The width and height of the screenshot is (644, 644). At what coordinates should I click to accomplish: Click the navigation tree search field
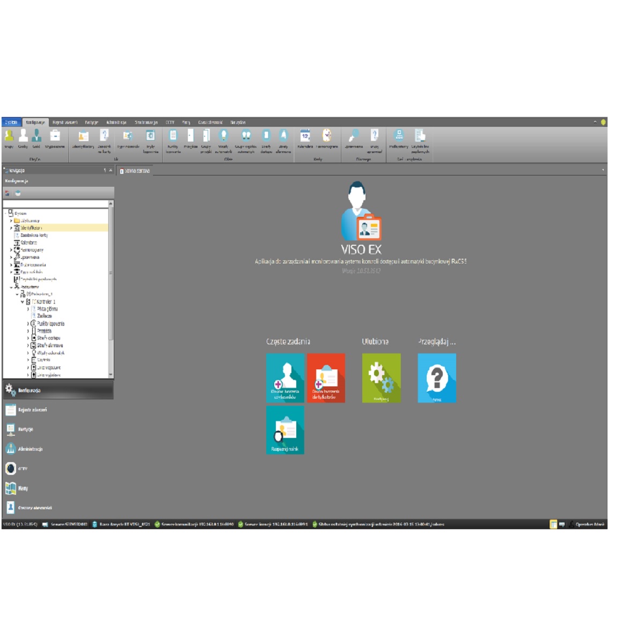tap(55, 204)
